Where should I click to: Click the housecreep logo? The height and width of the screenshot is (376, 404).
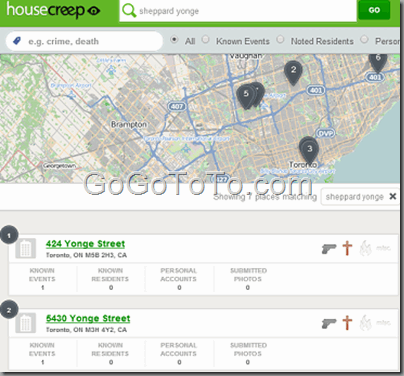click(x=53, y=10)
